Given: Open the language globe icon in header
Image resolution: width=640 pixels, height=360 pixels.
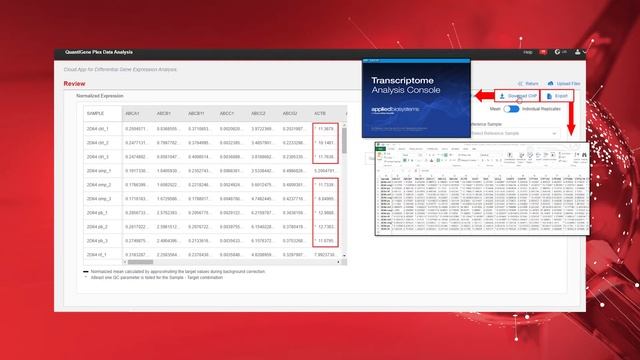Looking at the screenshot, I should click(x=558, y=52).
